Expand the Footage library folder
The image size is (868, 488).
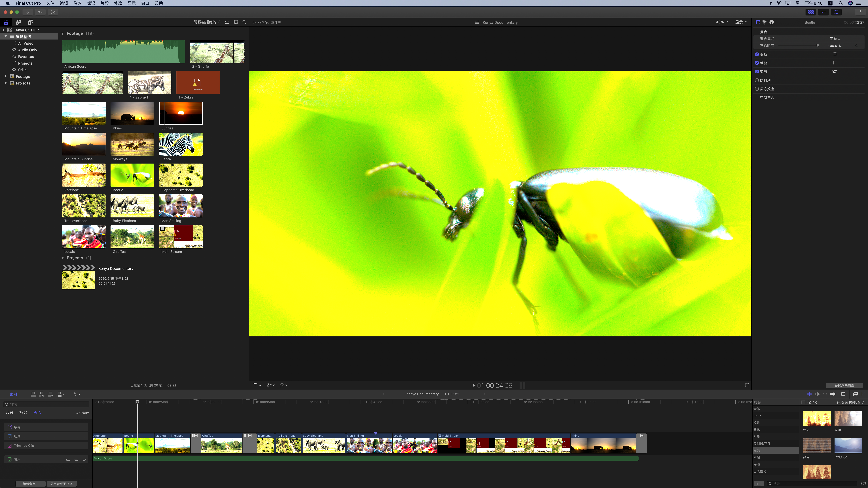tap(6, 76)
